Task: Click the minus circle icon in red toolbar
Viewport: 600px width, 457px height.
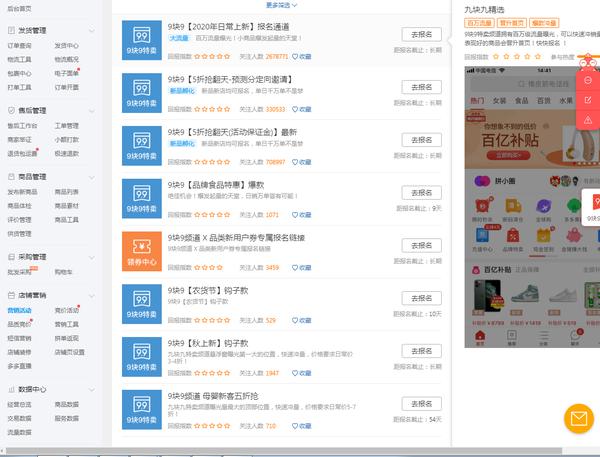Action: (x=588, y=80)
